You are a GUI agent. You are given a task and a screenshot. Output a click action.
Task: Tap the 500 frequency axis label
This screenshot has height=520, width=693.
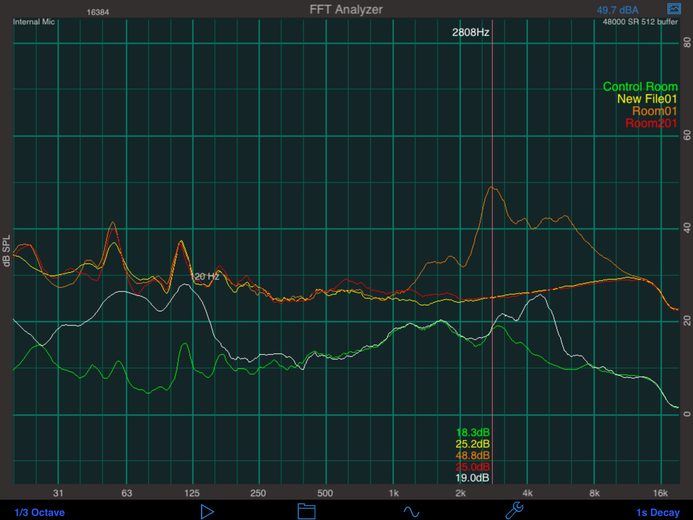325,493
